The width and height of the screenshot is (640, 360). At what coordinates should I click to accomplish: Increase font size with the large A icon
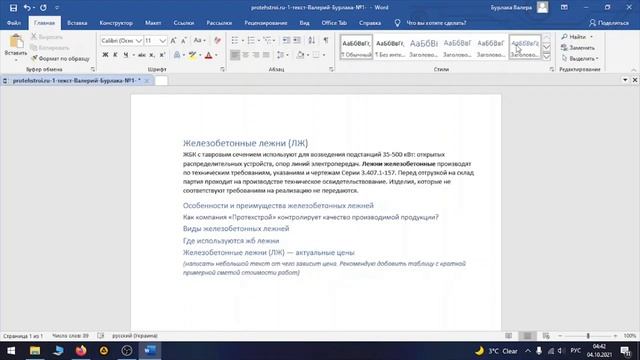(173, 40)
